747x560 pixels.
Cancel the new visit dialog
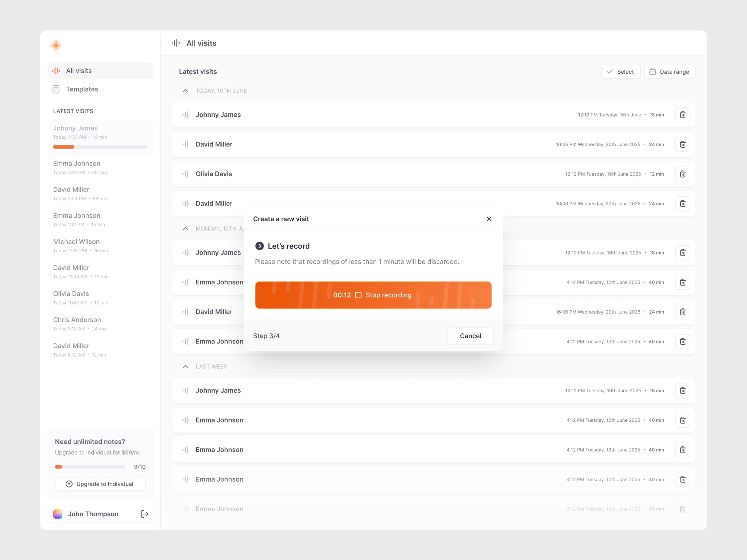coord(471,336)
